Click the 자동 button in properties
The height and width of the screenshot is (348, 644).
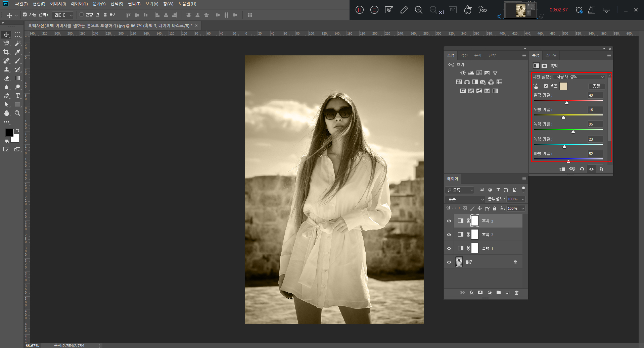(x=596, y=86)
